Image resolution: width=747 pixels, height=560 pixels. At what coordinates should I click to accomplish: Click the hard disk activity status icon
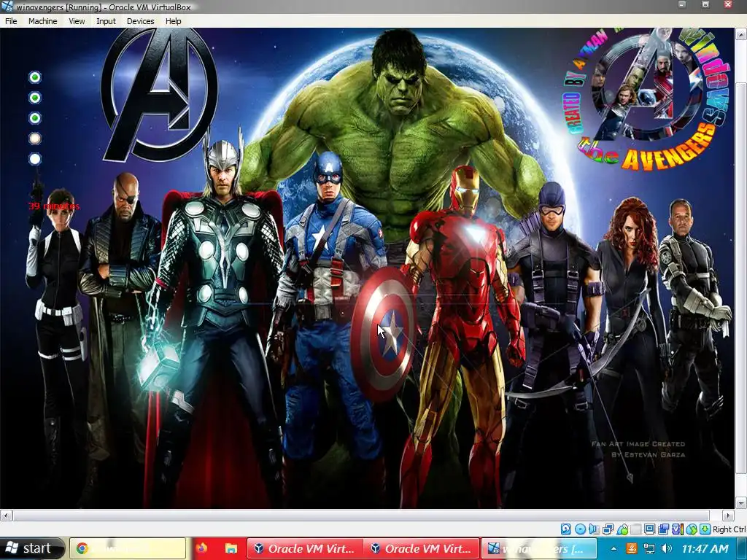[x=565, y=529]
